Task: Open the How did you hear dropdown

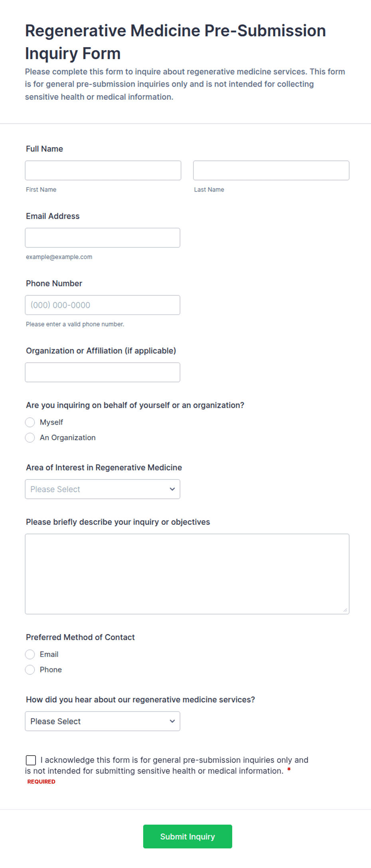Action: [x=103, y=722]
